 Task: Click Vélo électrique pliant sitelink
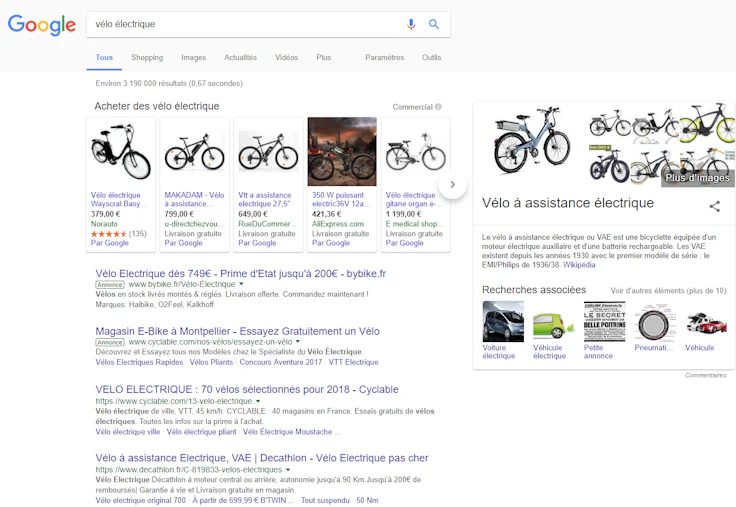tap(201, 432)
